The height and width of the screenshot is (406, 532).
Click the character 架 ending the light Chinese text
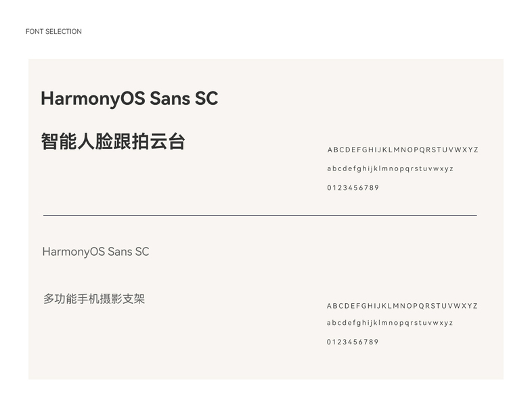[139, 298]
